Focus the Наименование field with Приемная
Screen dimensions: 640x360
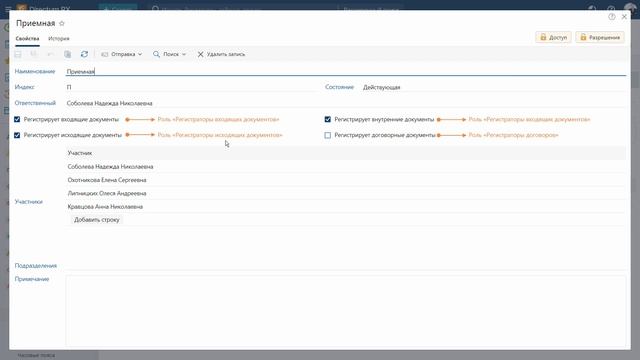346,71
